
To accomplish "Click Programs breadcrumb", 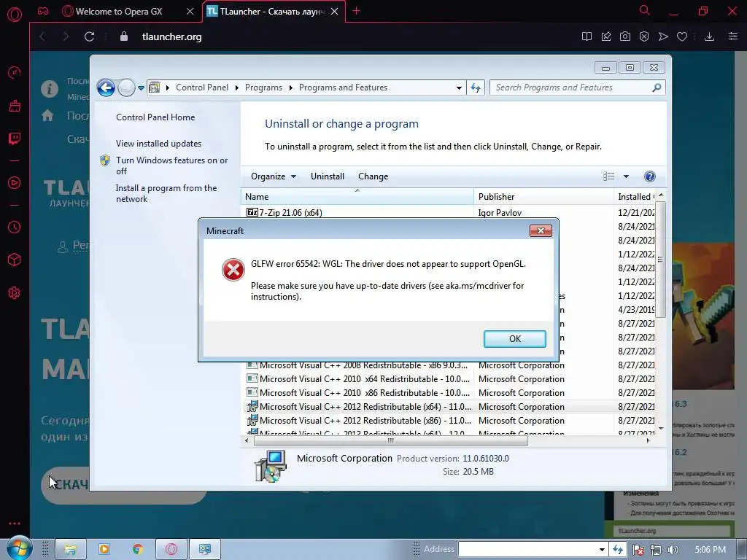I will point(263,87).
